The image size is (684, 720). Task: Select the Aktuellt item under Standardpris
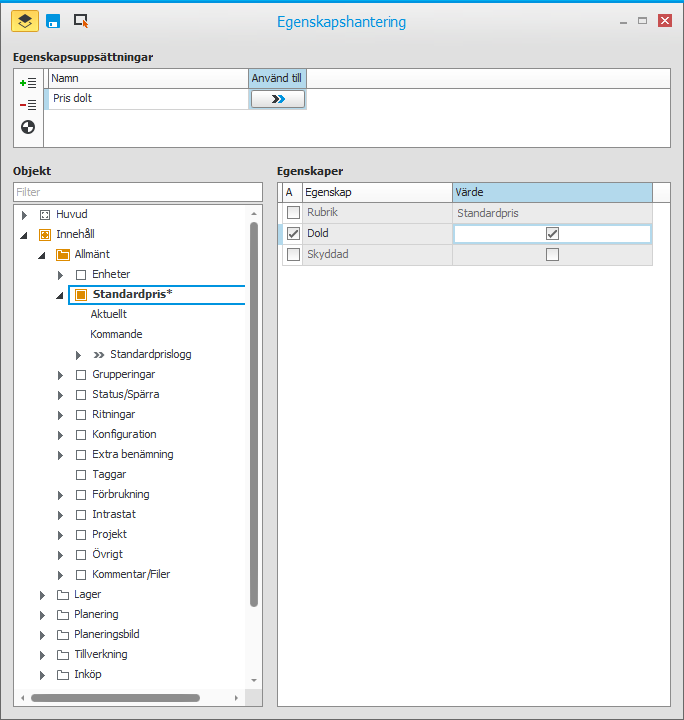tap(108, 314)
